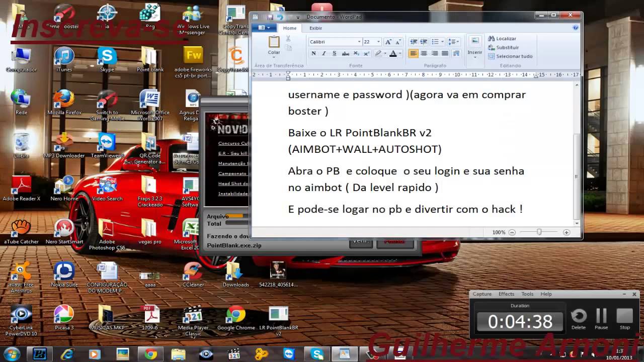Toggle italic (I) formatting
644x362 pixels.
(x=324, y=53)
